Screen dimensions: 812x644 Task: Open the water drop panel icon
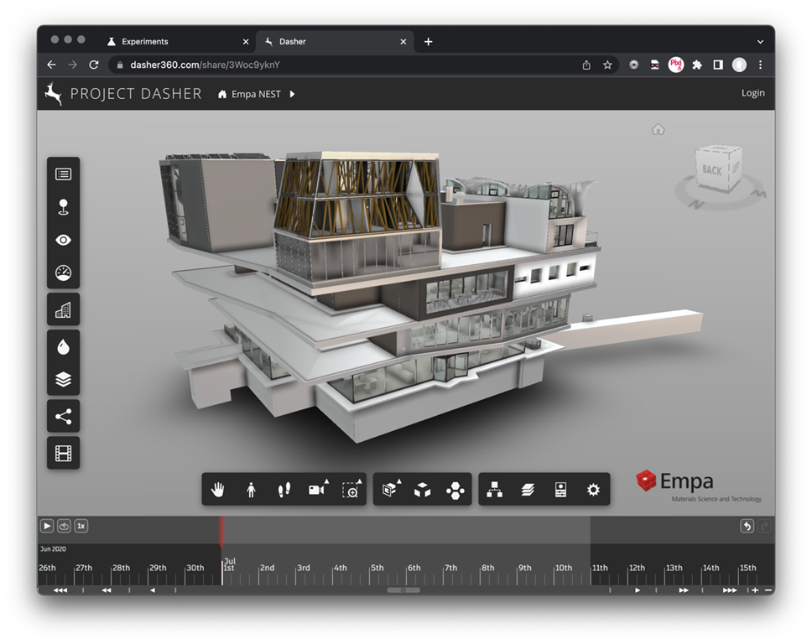coord(63,346)
